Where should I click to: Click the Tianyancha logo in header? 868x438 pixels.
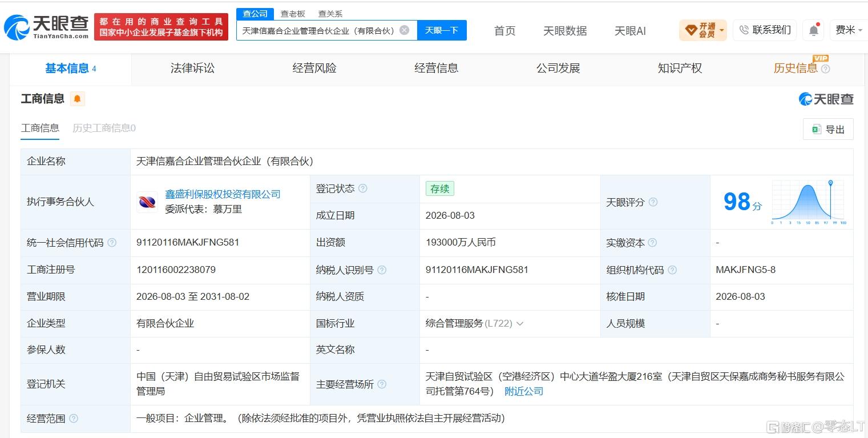pyautogui.click(x=46, y=27)
